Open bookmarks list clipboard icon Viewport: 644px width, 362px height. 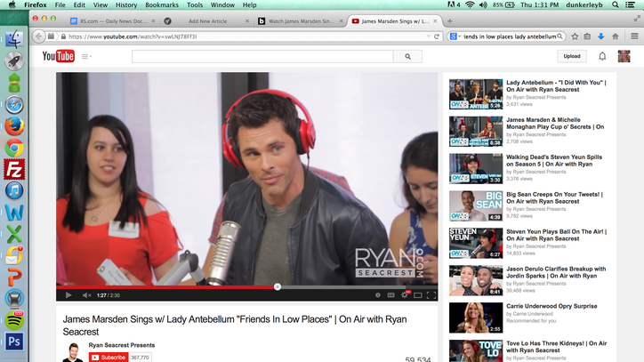[587, 36]
